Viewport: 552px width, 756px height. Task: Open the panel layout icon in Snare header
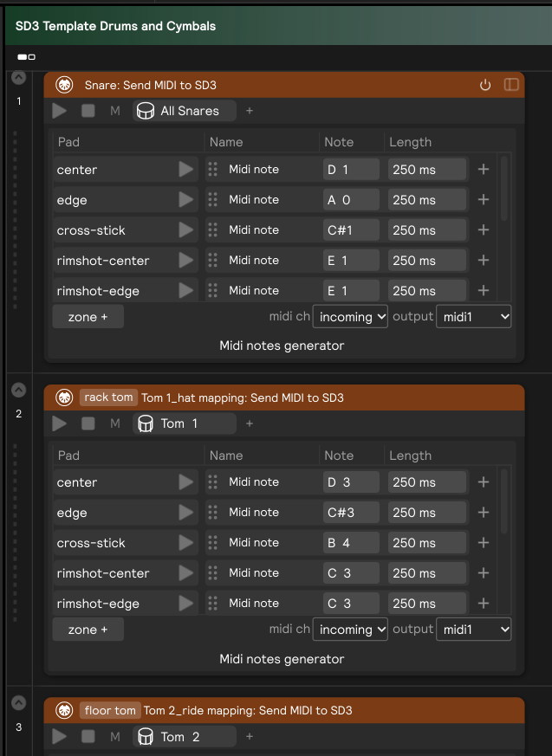coord(511,85)
